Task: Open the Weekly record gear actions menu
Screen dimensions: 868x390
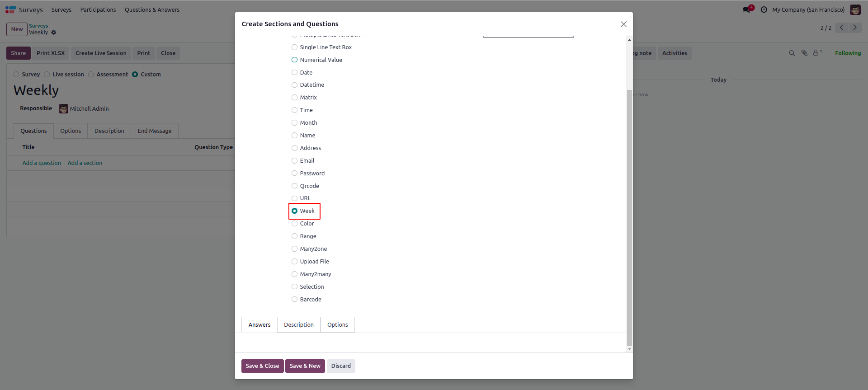Action: click(x=54, y=33)
